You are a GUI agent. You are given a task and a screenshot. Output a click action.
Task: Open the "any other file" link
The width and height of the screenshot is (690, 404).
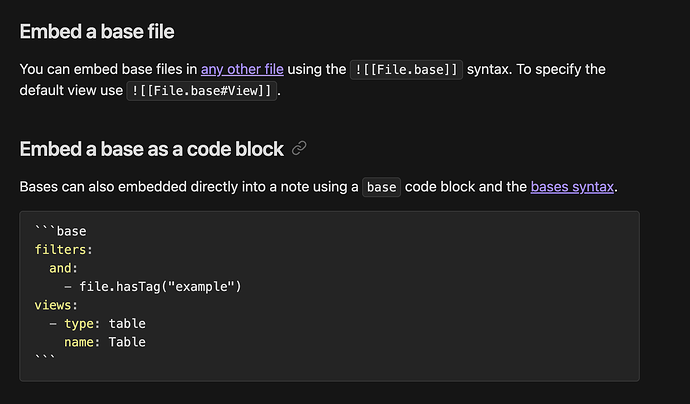click(x=242, y=69)
